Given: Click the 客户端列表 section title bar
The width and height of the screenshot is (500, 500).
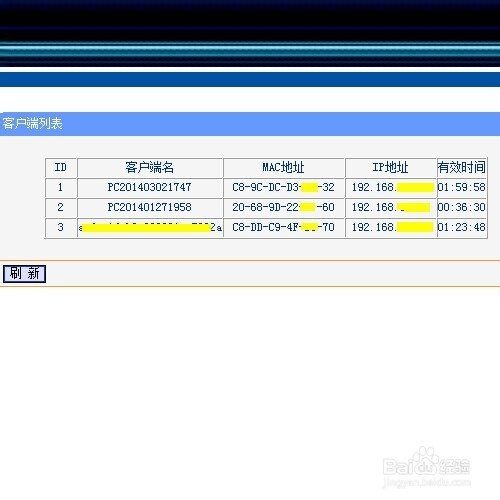Looking at the screenshot, I should click(x=250, y=124).
